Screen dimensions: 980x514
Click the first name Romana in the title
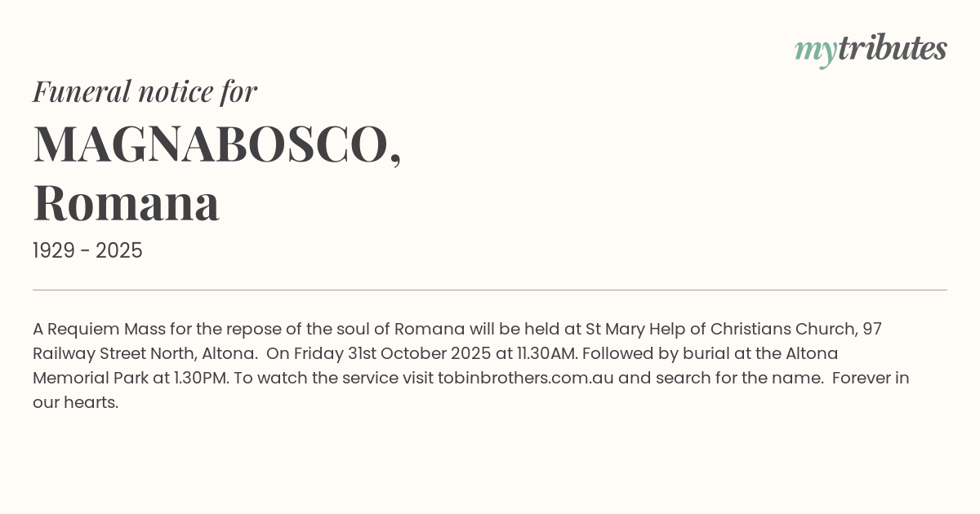coord(127,203)
